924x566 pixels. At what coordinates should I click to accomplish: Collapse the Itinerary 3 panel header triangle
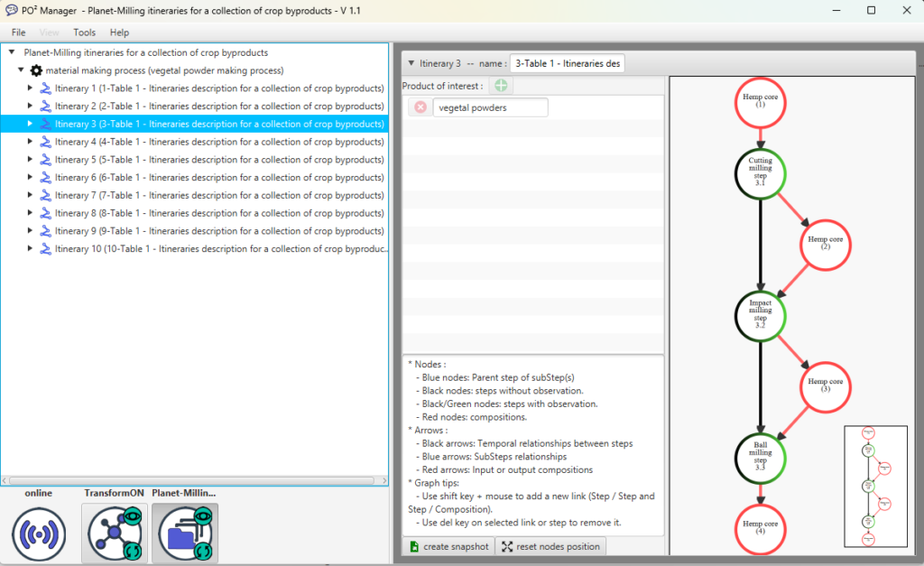point(411,64)
